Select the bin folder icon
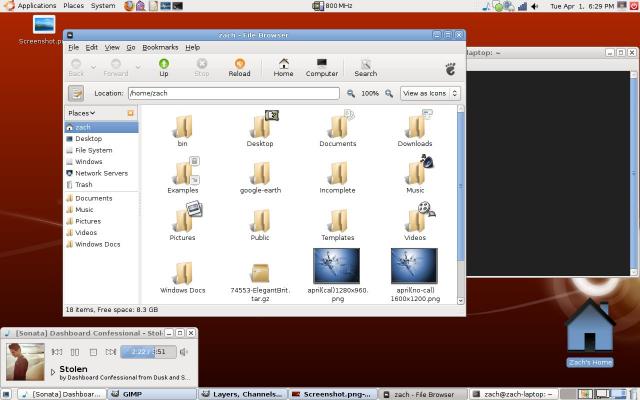The width and height of the screenshot is (640, 400). pos(182,127)
